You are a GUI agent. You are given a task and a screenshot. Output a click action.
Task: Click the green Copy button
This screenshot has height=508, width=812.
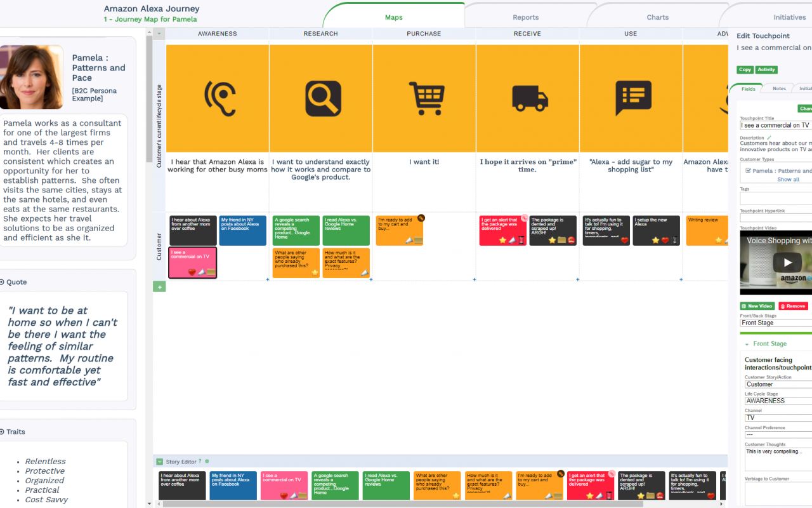pos(745,70)
